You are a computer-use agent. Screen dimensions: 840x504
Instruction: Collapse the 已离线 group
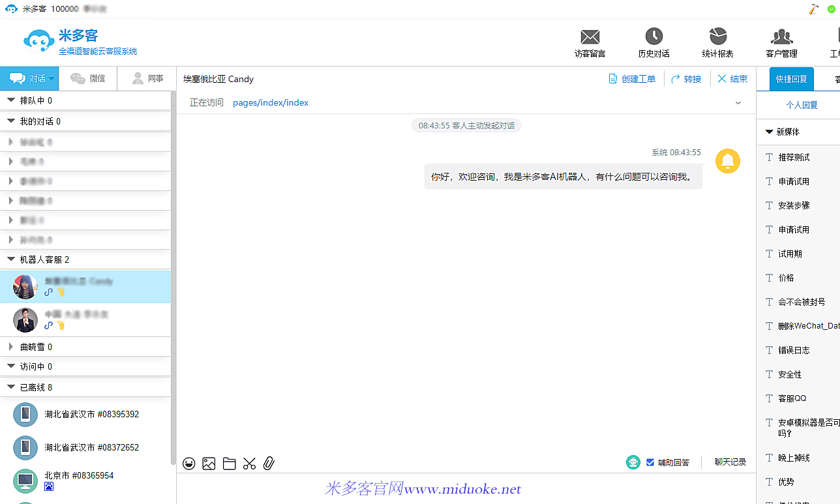(11, 387)
